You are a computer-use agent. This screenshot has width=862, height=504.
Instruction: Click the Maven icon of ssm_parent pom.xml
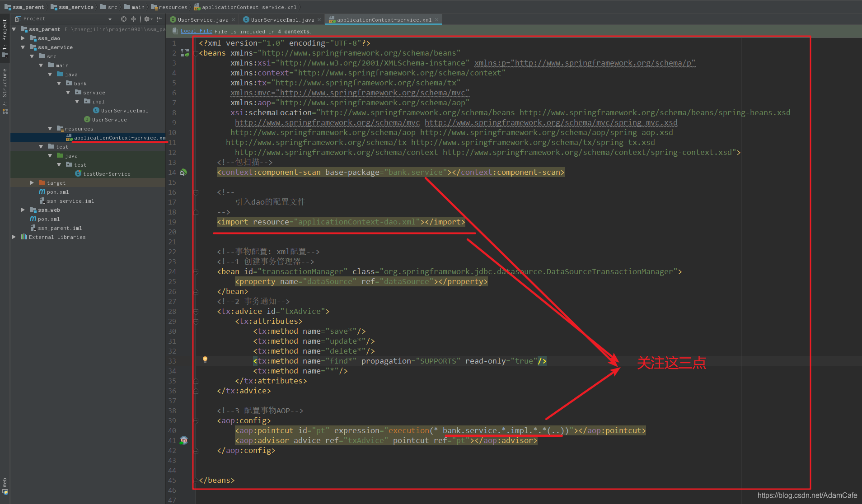[x=33, y=219]
